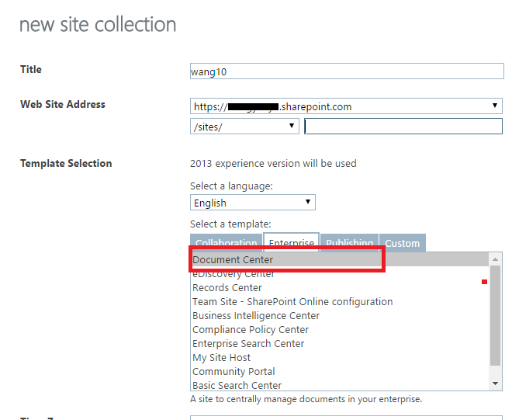
Task: Open the /sites/ path dropdown
Action: pos(244,127)
